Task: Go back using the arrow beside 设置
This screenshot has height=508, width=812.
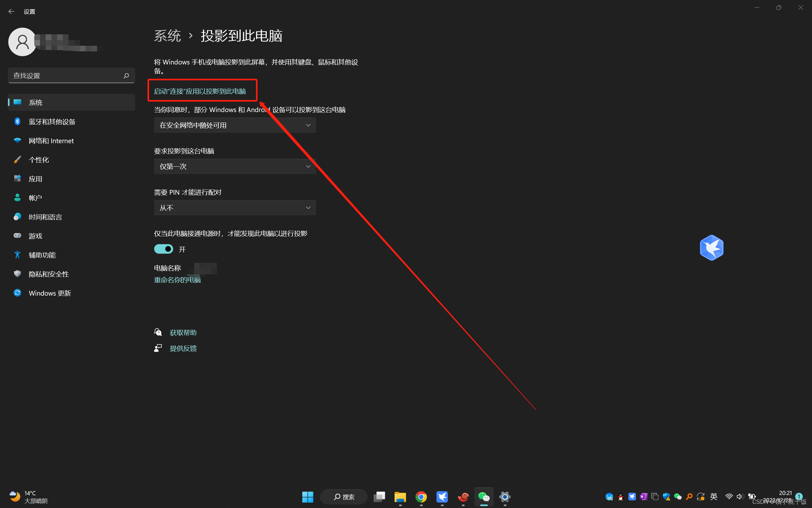Action: [11, 11]
